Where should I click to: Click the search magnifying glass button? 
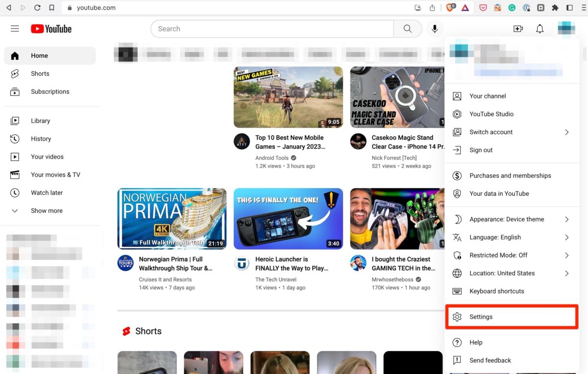pos(407,29)
